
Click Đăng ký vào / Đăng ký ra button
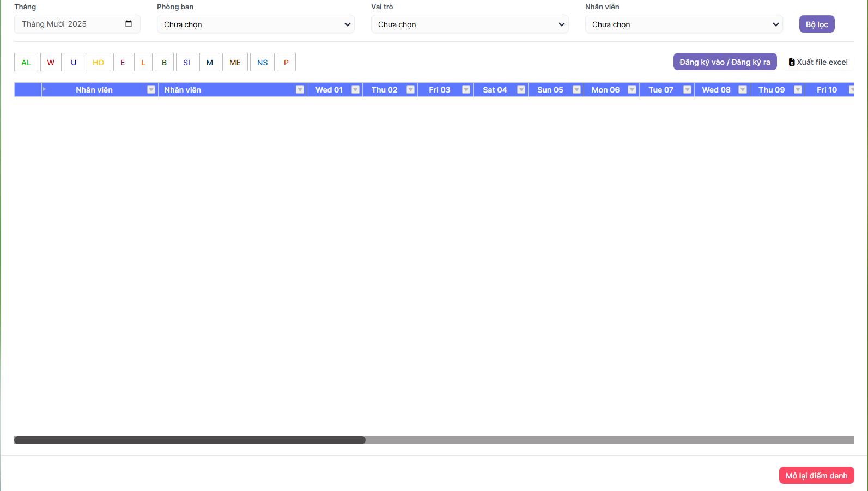coord(725,62)
